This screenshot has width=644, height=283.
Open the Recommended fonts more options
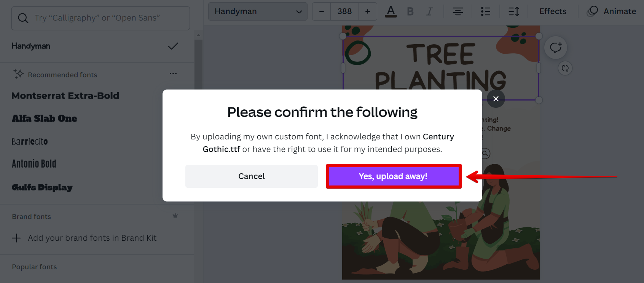pyautogui.click(x=173, y=74)
